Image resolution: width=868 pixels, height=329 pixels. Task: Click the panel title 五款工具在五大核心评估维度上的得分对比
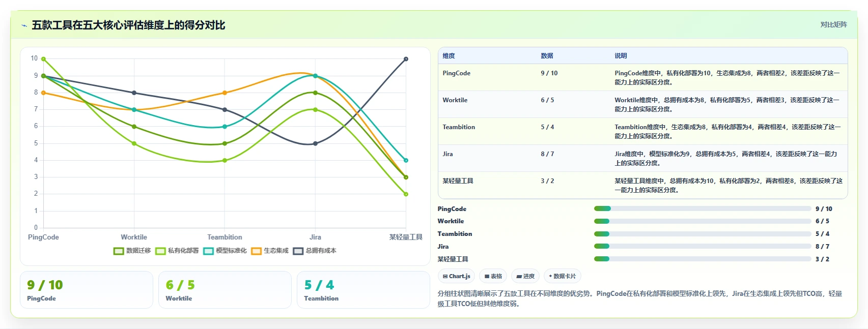click(x=128, y=25)
